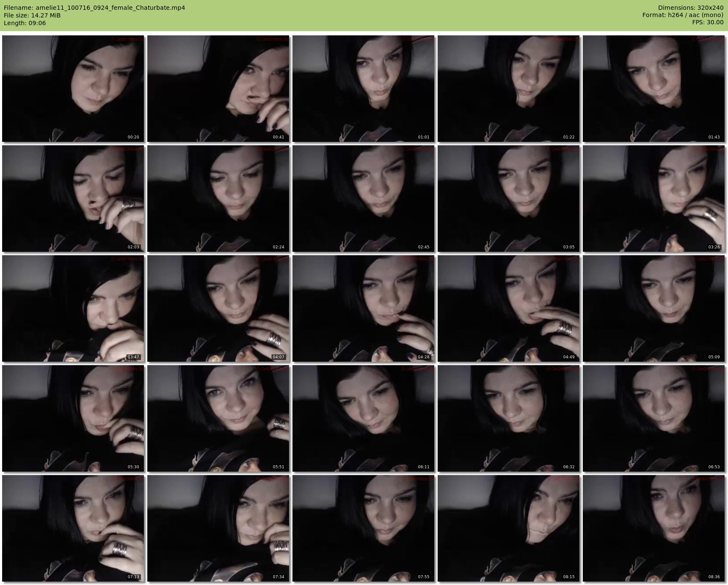Choose the 06:32 thumbnail

(x=508, y=418)
